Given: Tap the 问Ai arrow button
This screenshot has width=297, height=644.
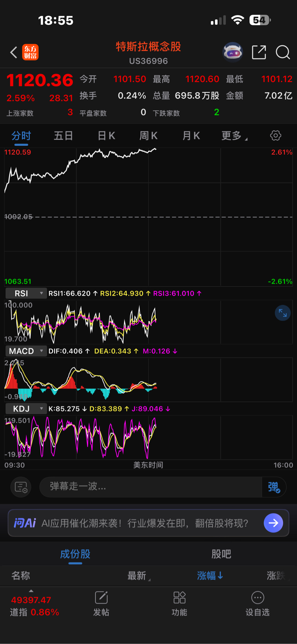Looking at the screenshot, I should tap(273, 523).
